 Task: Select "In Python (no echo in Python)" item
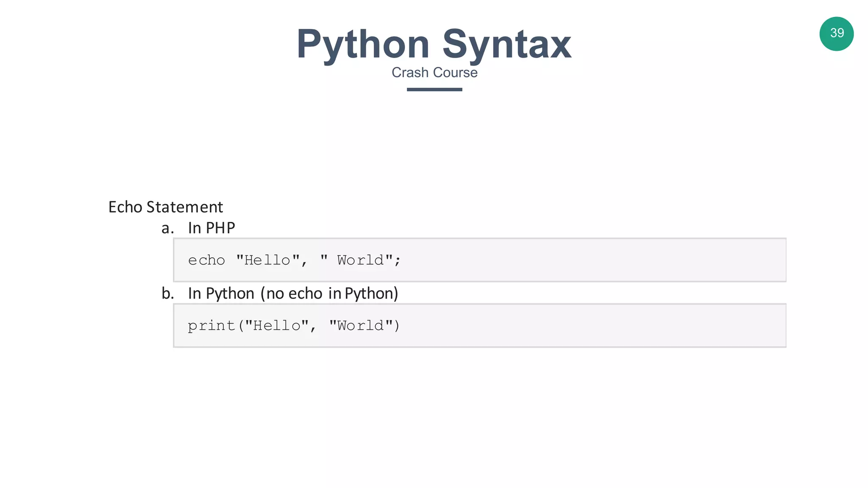[x=293, y=294]
